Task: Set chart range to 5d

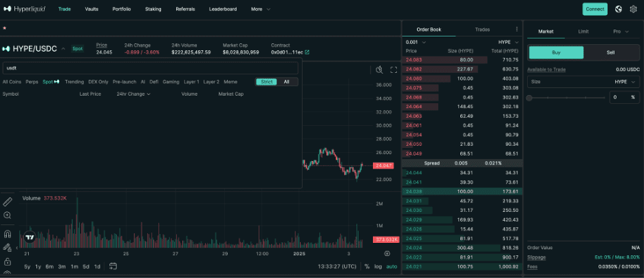Action: [x=86, y=266]
